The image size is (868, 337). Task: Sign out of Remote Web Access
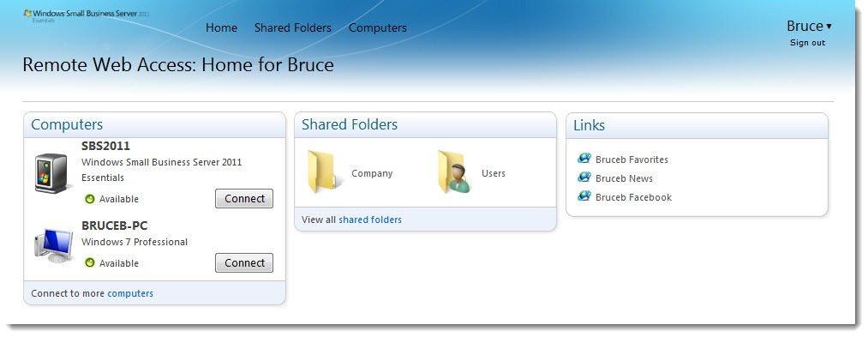click(x=807, y=43)
